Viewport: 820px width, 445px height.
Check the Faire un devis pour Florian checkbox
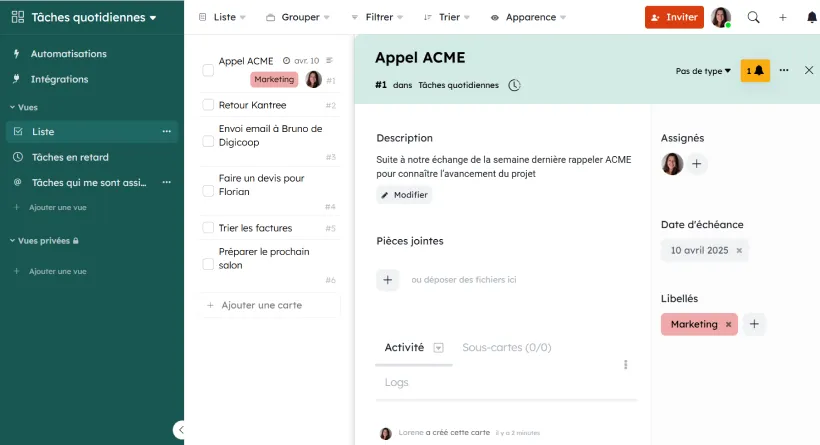coord(208,191)
